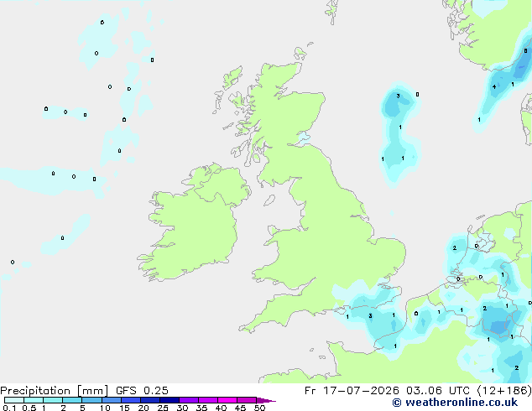Choose the 25–30 mm legend color box

point(170,400)
